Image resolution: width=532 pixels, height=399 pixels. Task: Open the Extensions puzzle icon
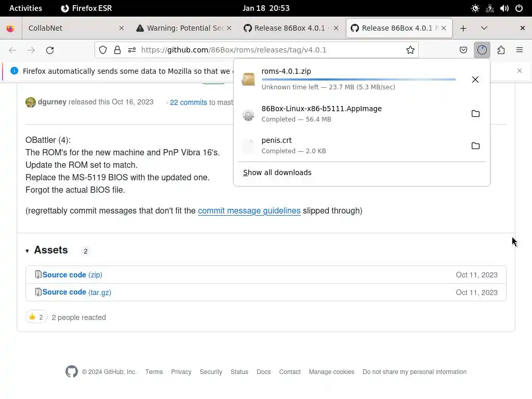[501, 50]
